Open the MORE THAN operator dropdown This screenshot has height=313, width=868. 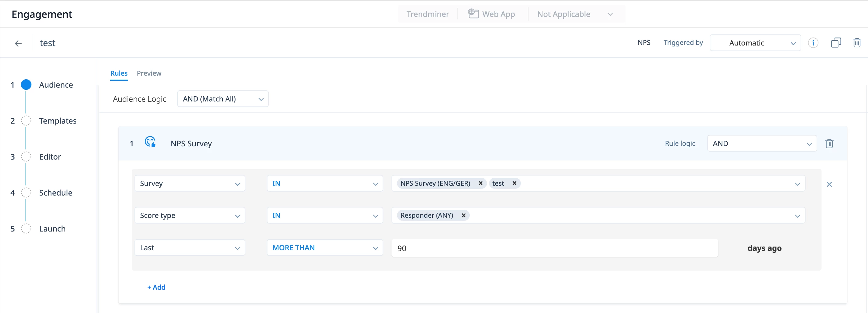point(325,248)
